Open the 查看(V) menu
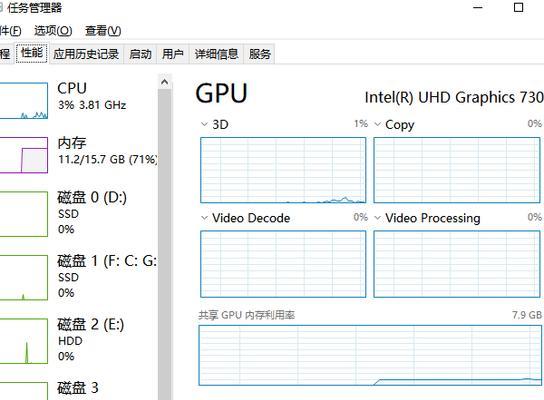This screenshot has width=544, height=400. pyautogui.click(x=103, y=31)
